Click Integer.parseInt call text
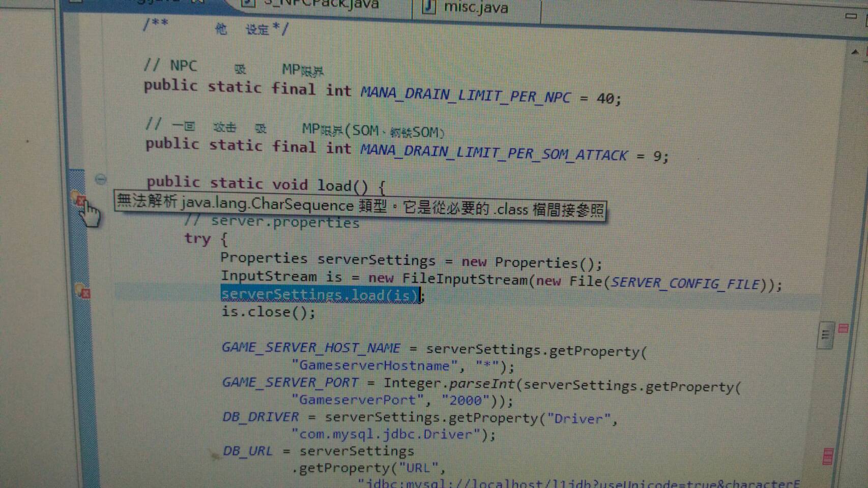 coord(449,384)
